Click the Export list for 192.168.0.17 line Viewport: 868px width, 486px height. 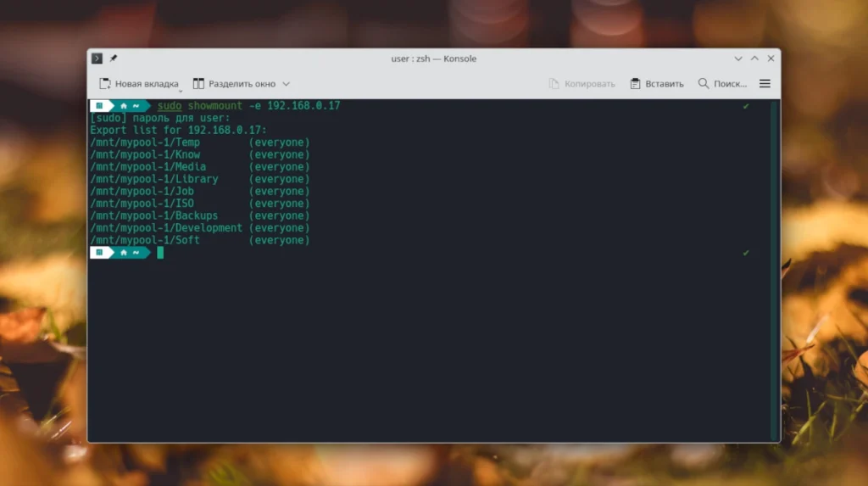click(x=178, y=131)
